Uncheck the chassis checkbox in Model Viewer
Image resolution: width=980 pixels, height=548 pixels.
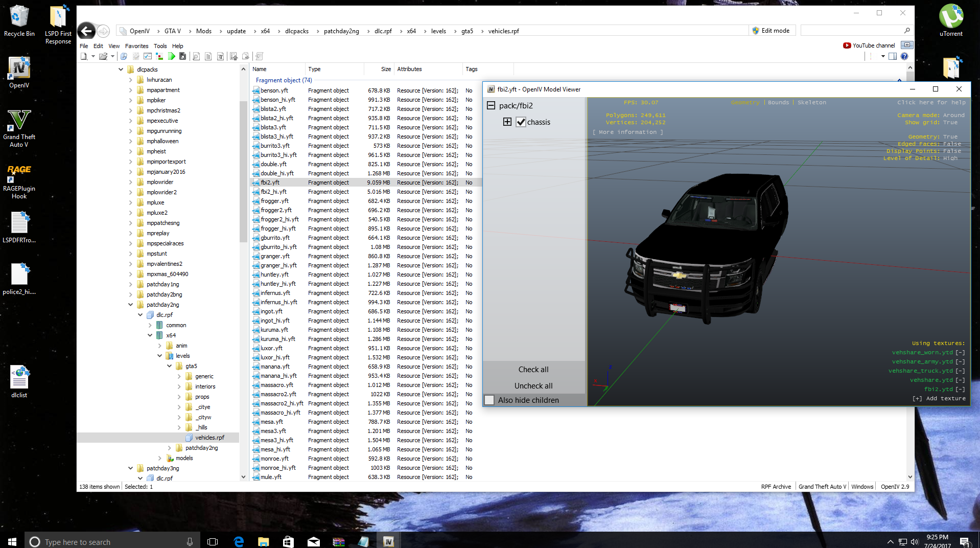click(521, 122)
